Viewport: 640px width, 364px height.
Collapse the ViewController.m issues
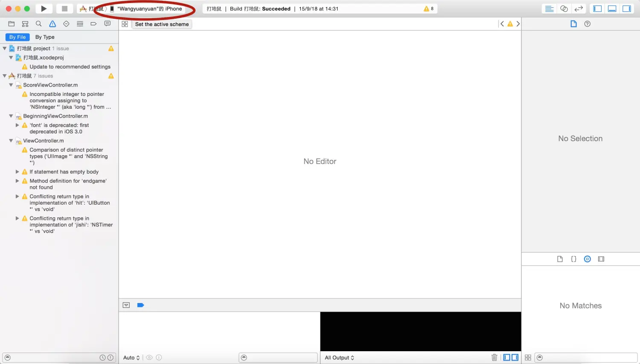11,141
